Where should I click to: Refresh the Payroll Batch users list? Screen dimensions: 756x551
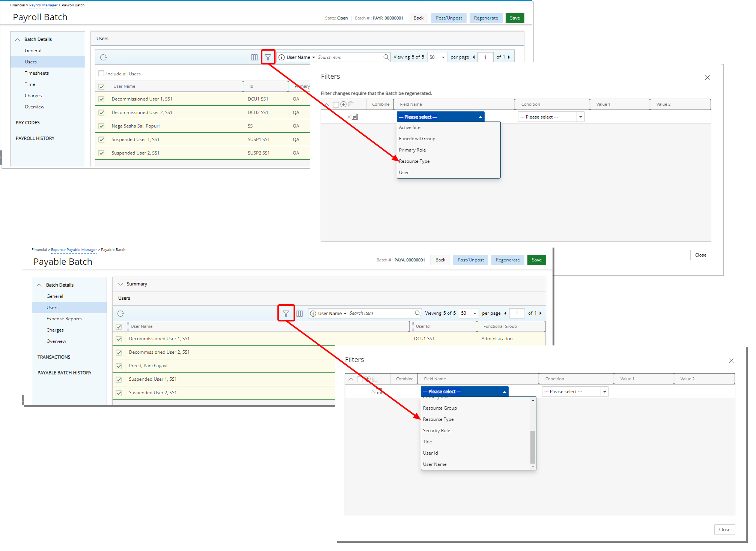click(104, 57)
